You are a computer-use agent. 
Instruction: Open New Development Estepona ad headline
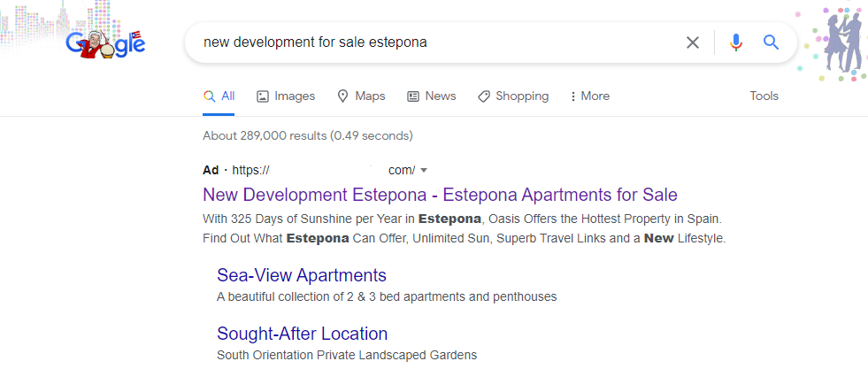pos(440,195)
